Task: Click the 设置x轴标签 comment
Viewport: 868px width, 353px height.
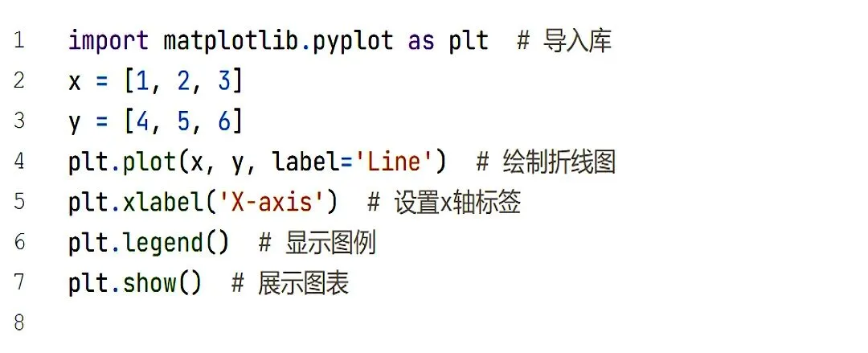Action: (457, 202)
